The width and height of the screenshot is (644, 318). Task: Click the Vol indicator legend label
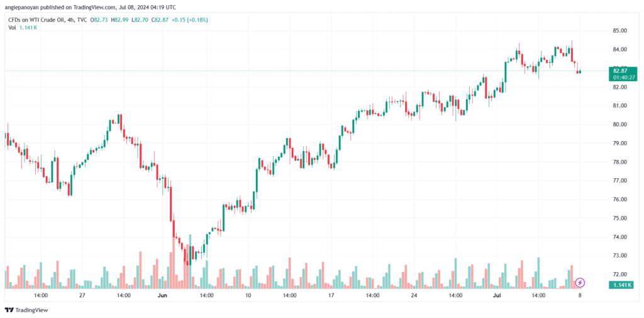point(12,28)
